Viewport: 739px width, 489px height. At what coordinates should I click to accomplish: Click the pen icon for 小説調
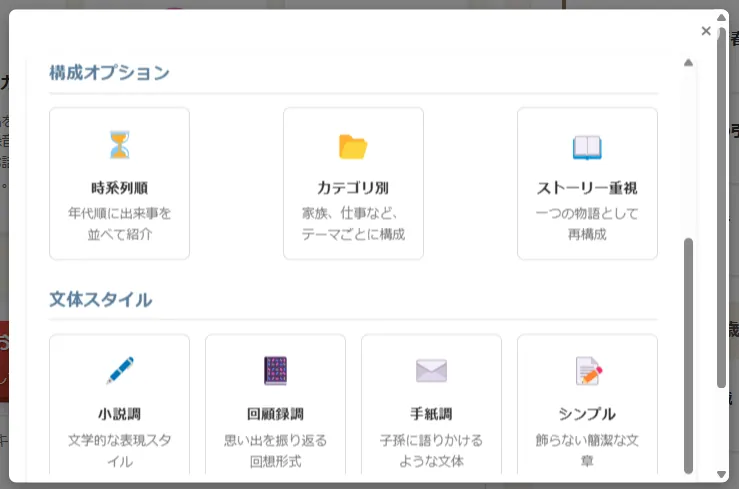click(x=120, y=371)
